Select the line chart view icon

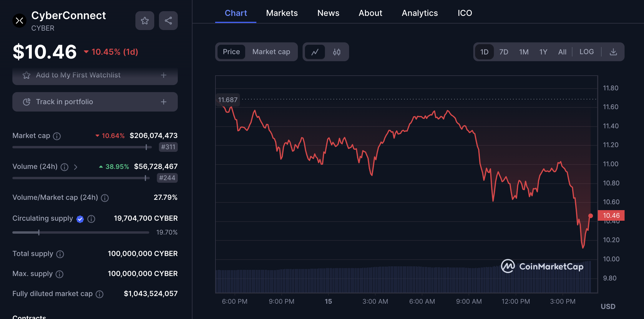(315, 52)
